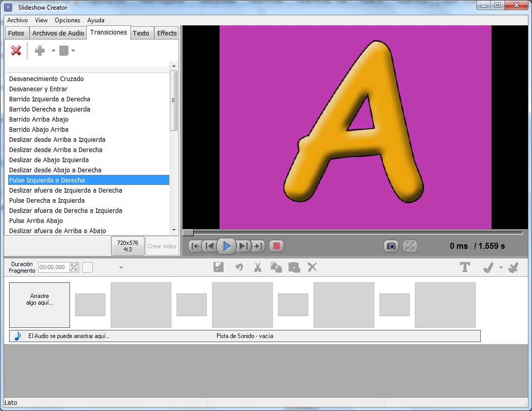
Task: Click the single checkmark apply icon
Action: click(488, 268)
